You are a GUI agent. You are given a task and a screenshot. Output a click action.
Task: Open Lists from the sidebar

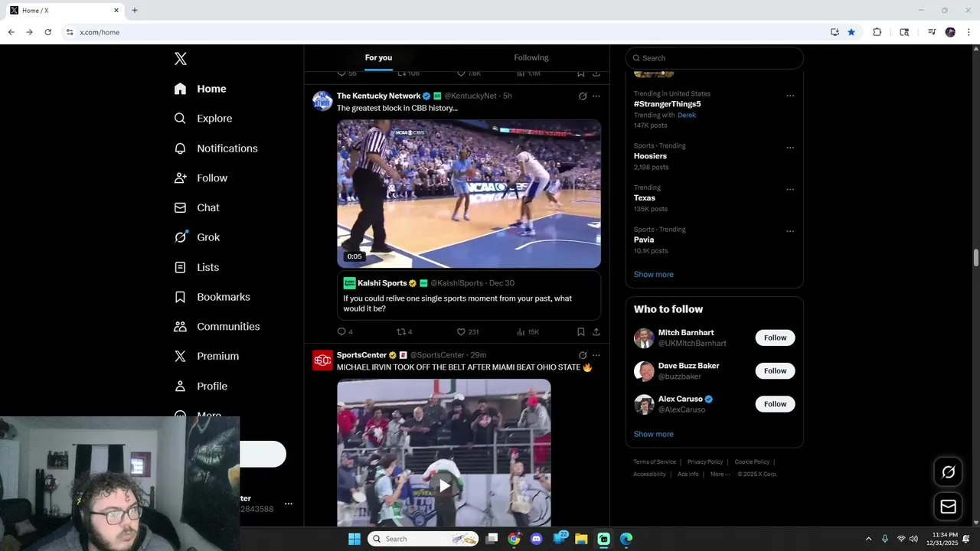pos(197,267)
